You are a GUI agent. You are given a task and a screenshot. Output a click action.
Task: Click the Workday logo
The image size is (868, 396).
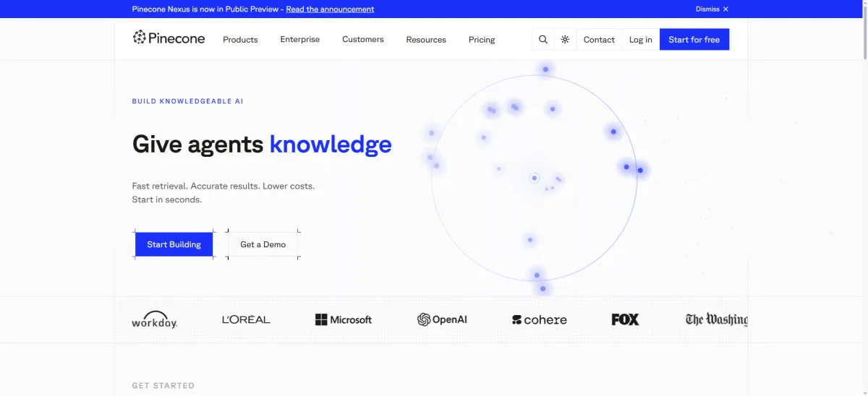[154, 320]
